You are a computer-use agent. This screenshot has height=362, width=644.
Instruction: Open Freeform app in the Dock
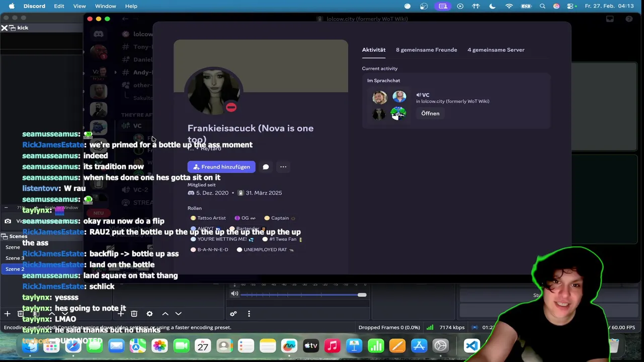click(289, 346)
